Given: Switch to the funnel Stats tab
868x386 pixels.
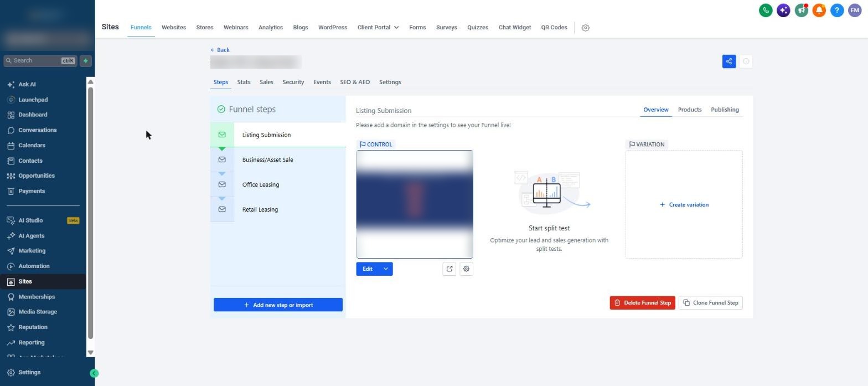Looking at the screenshot, I should pos(244,82).
